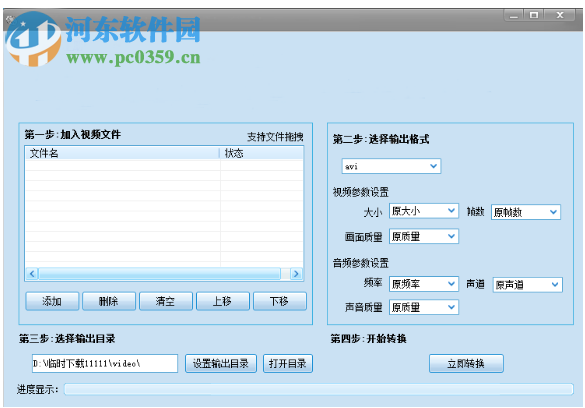Click the 添加 button to add video
The image size is (585, 408).
point(52,301)
